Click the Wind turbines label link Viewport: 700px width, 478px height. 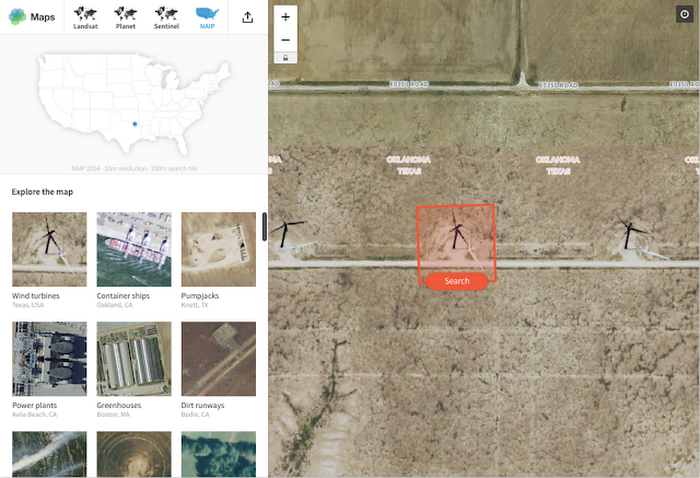[36, 295]
